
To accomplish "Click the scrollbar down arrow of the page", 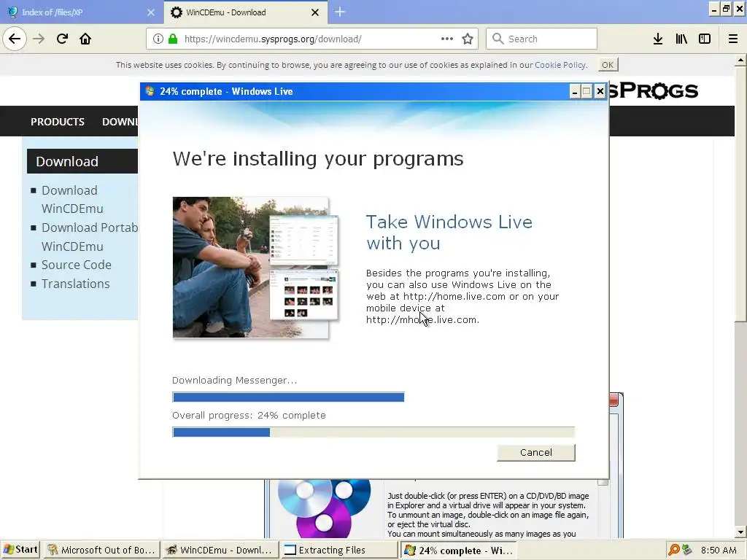I will click(740, 532).
